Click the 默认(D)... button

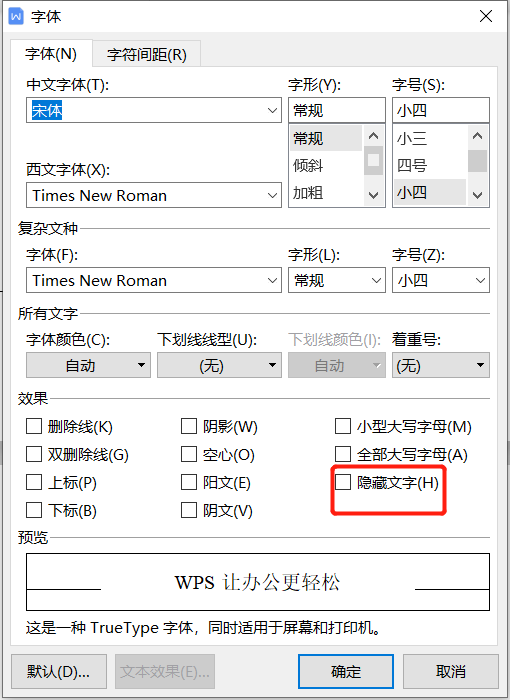(59, 671)
